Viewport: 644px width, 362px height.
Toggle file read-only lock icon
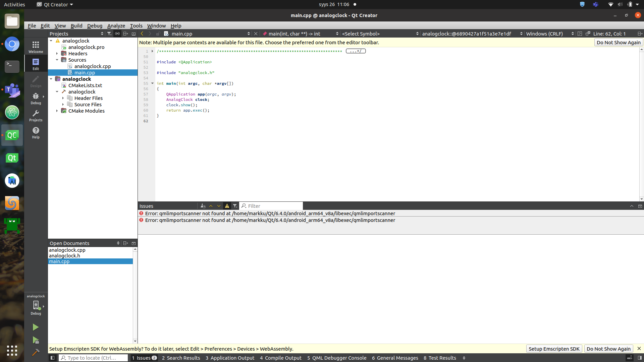click(x=158, y=34)
